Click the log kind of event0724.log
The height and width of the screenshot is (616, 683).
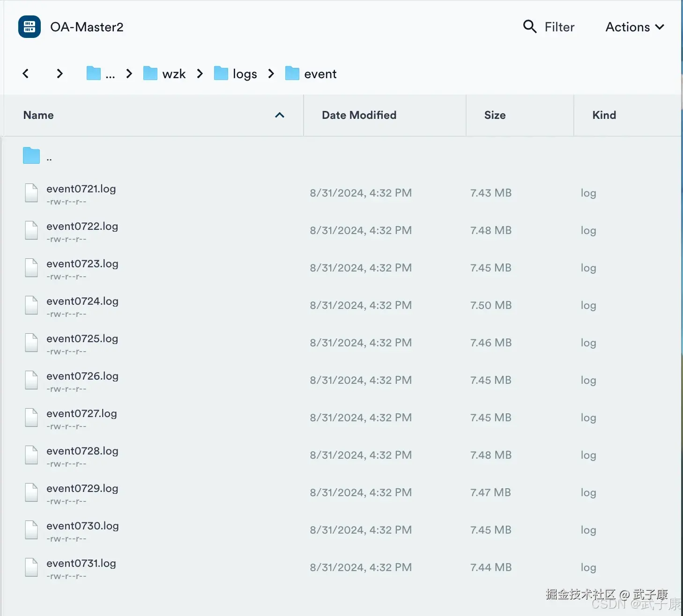(588, 306)
